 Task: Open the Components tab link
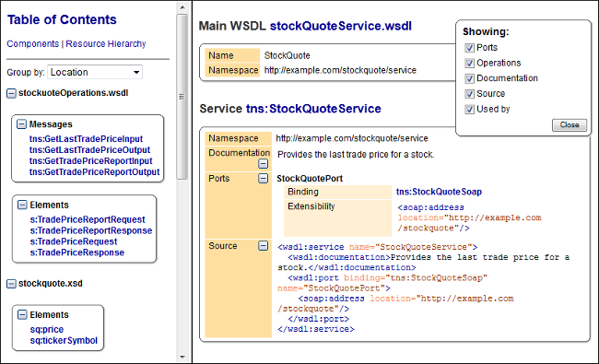(33, 44)
